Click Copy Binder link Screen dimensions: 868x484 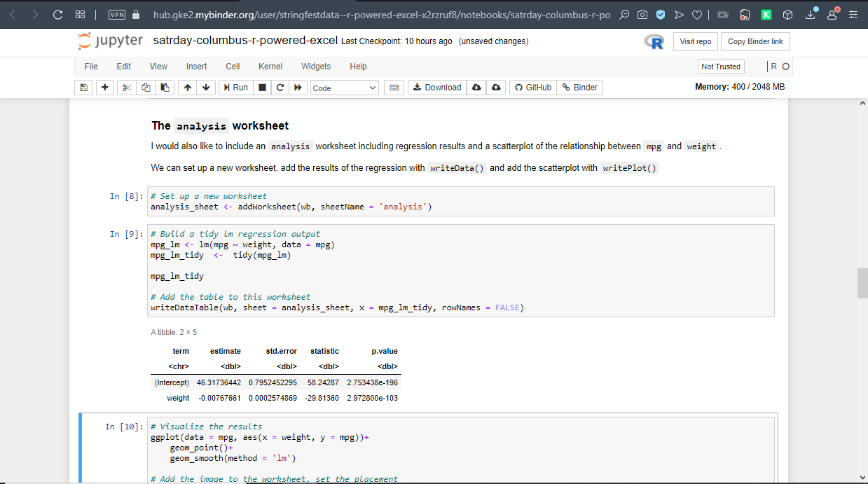pyautogui.click(x=755, y=41)
